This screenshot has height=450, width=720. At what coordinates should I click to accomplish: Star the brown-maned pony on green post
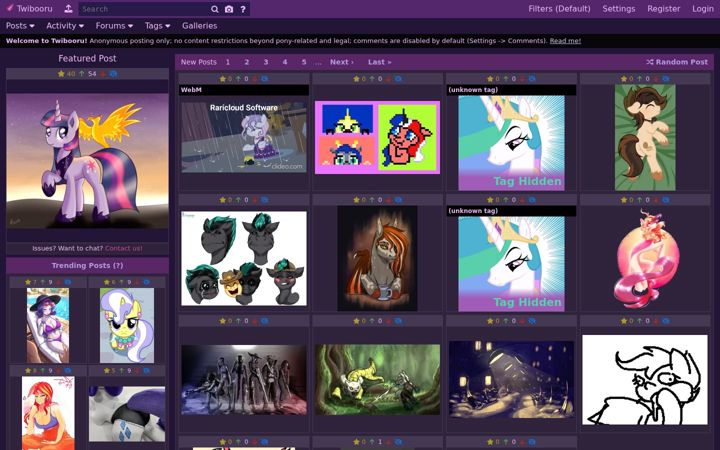tap(624, 79)
